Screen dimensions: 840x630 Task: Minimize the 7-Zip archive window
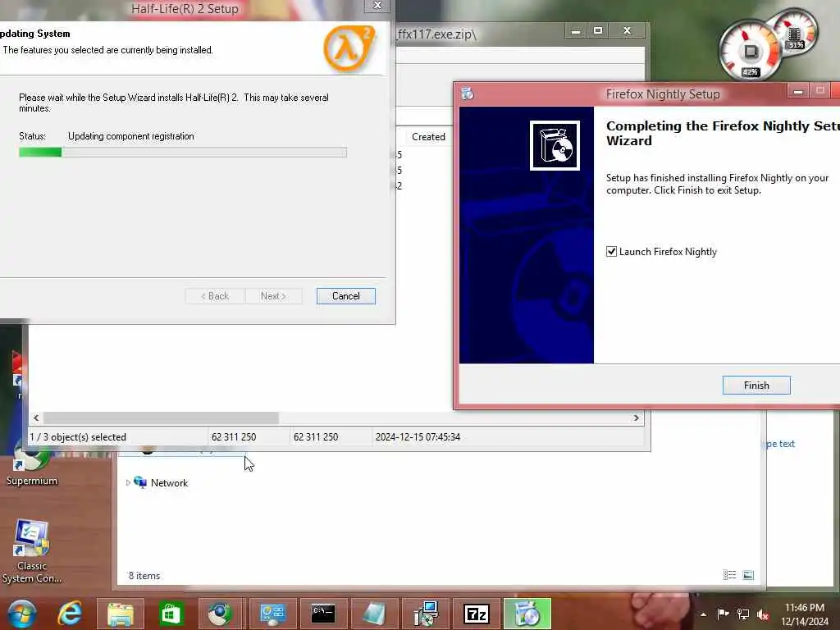[x=576, y=31]
